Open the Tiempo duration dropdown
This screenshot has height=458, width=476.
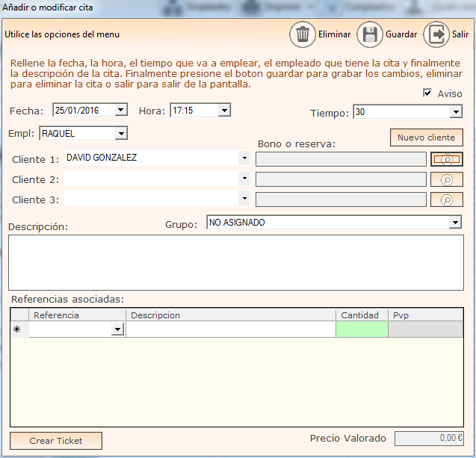pyautogui.click(x=456, y=112)
